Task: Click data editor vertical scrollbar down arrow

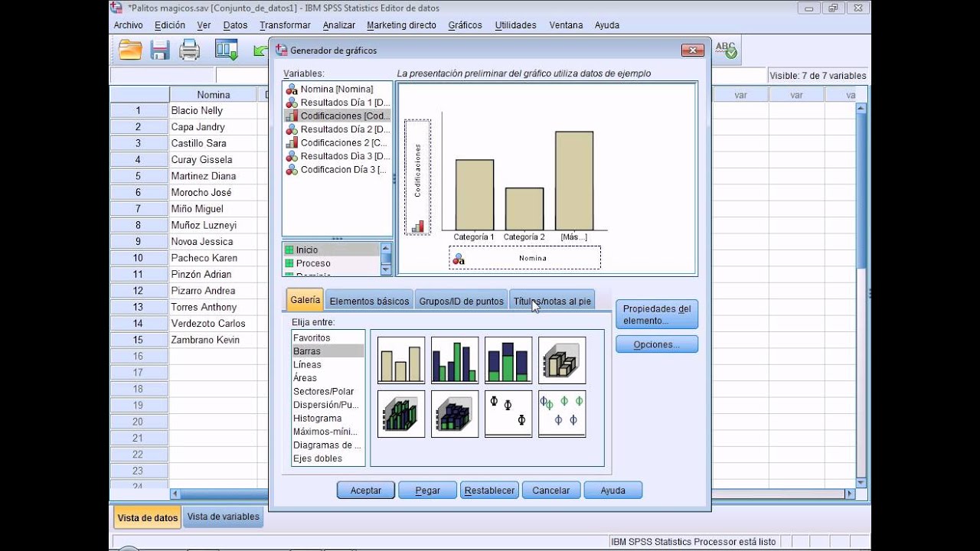Action: (x=861, y=482)
